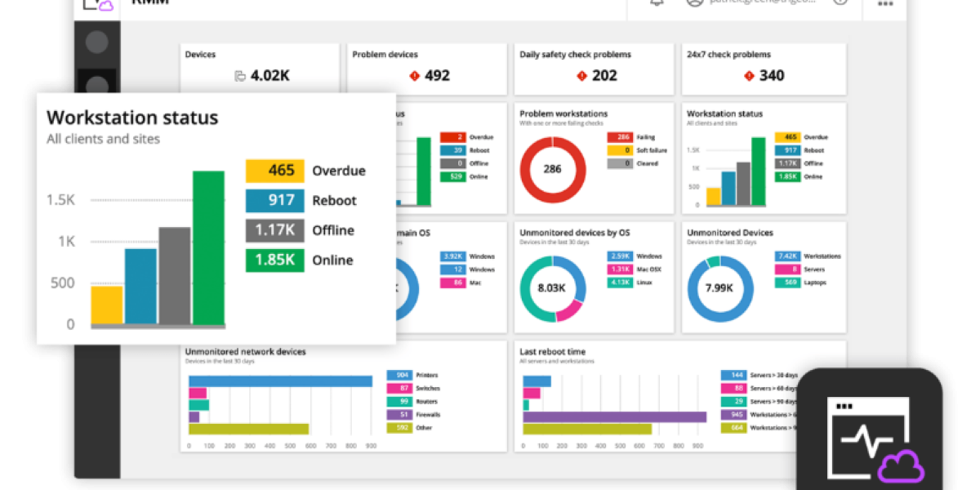The image size is (980, 490).
Task: Select the blue '7.42K Workstations' legend badge
Action: 789,256
